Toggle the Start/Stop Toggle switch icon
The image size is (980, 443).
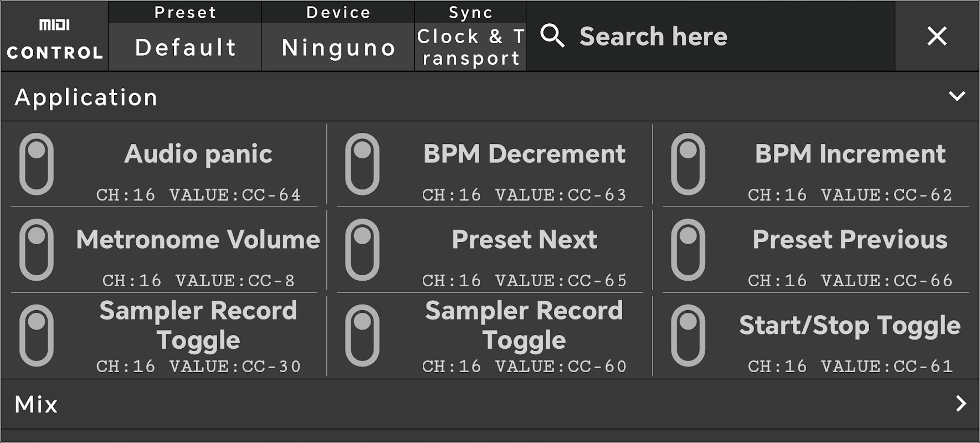point(688,336)
